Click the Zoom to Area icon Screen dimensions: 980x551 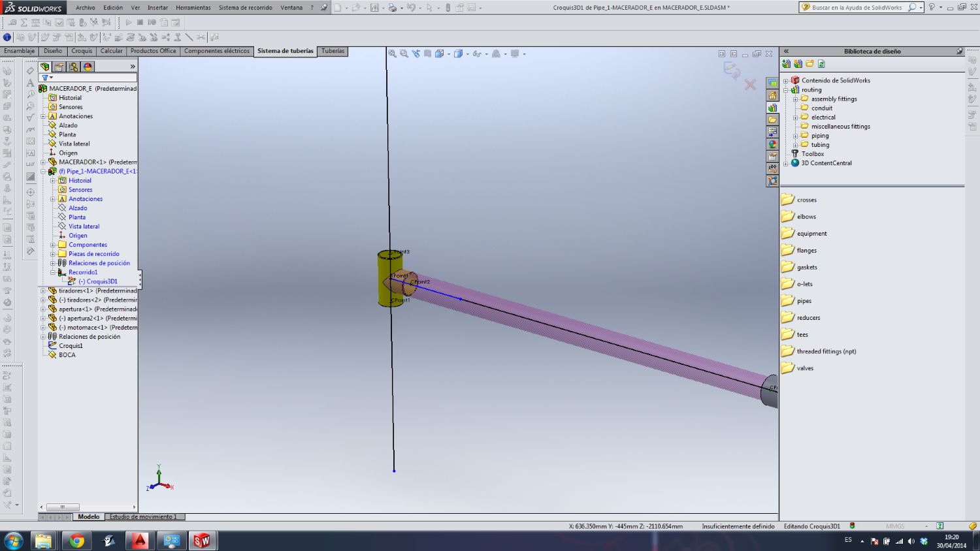pos(404,54)
